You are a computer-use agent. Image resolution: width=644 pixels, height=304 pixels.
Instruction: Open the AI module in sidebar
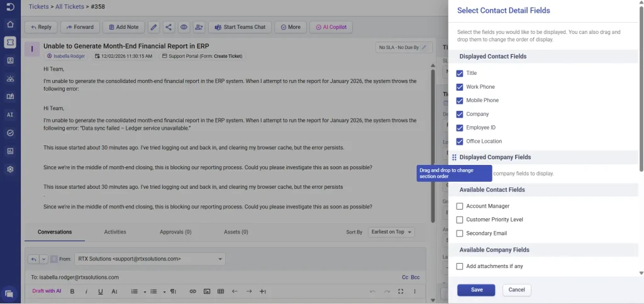tap(10, 115)
